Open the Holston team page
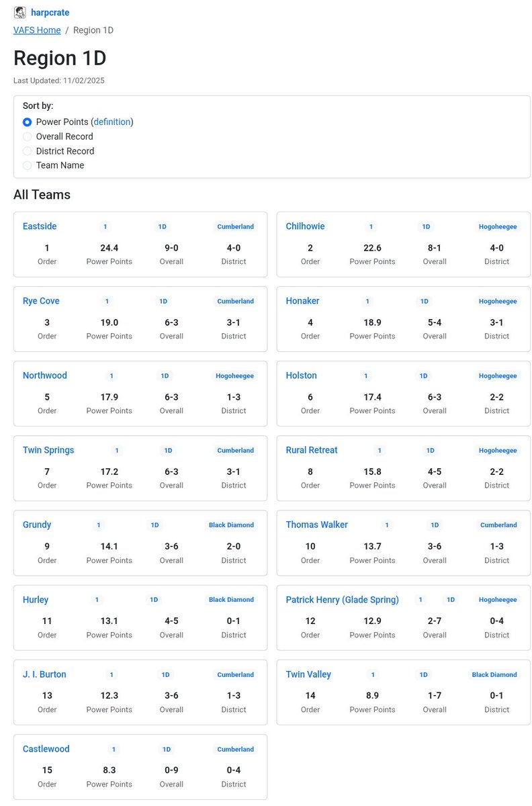The height and width of the screenshot is (806, 532). pyautogui.click(x=301, y=375)
